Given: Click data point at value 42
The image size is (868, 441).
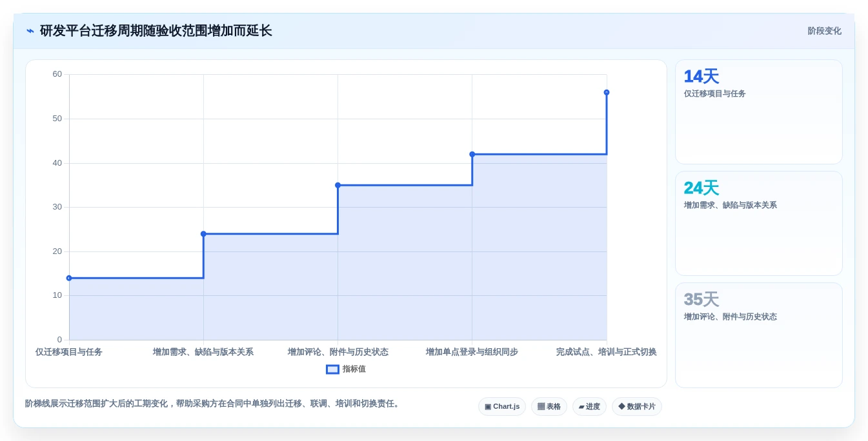Looking at the screenshot, I should point(472,154).
